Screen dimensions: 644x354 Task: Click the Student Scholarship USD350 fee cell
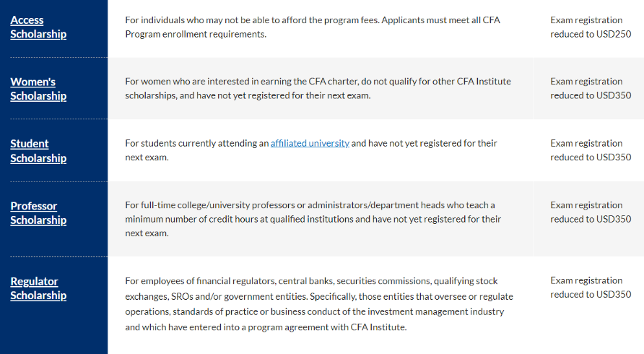[590, 150]
